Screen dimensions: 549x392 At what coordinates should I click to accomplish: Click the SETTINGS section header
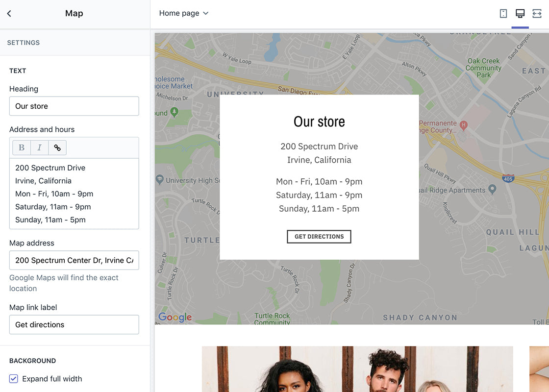click(x=24, y=43)
